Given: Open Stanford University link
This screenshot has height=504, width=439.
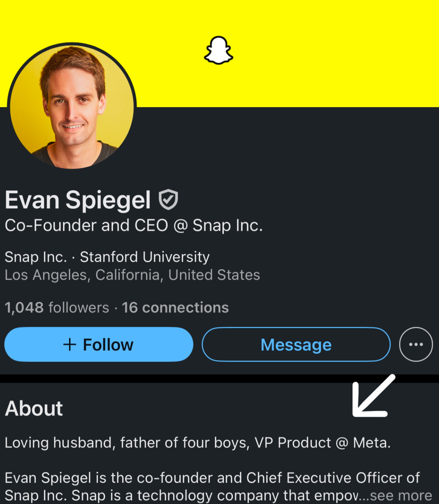Looking at the screenshot, I should (x=145, y=257).
